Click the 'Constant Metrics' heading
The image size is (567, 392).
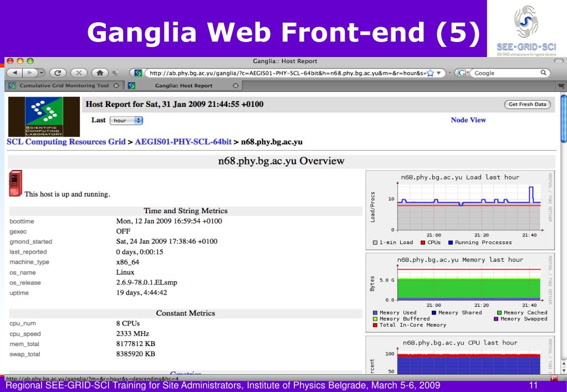(x=186, y=313)
